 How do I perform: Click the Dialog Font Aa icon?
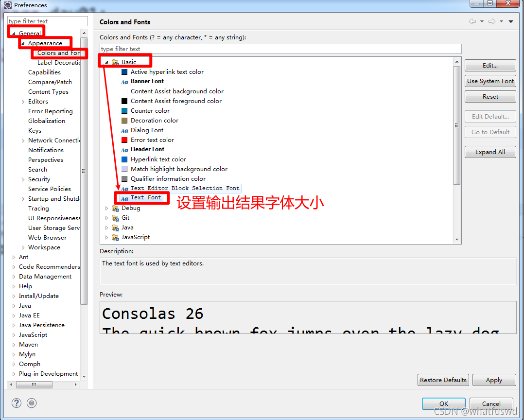[124, 131]
